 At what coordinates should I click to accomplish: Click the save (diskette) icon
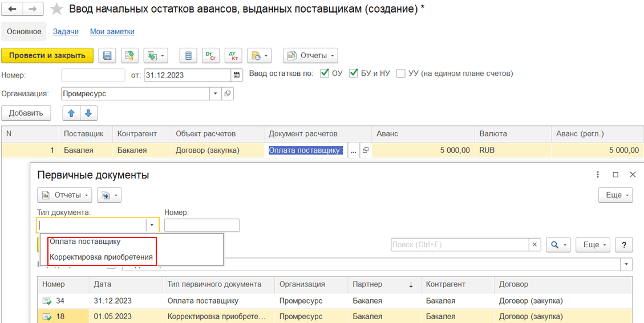tap(107, 55)
